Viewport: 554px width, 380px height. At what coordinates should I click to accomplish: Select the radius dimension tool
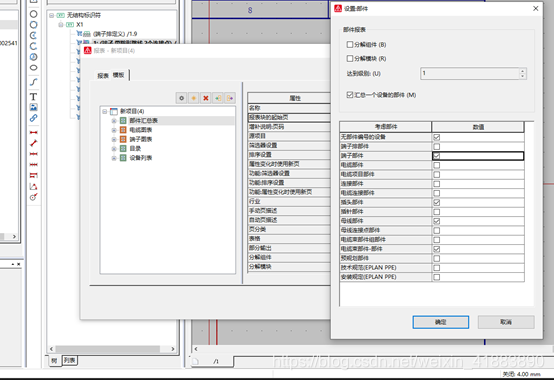coord(33,197)
